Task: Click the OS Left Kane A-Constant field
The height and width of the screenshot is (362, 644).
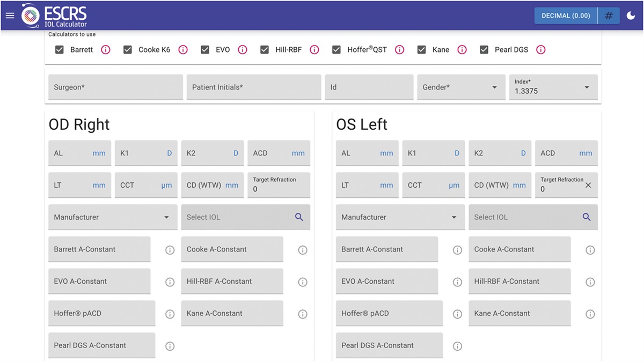Action: click(x=519, y=314)
